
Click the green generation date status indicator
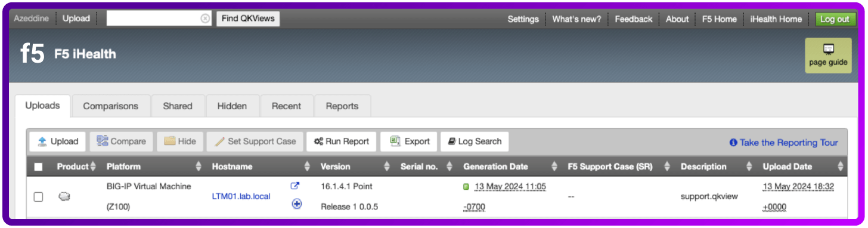coord(466,187)
